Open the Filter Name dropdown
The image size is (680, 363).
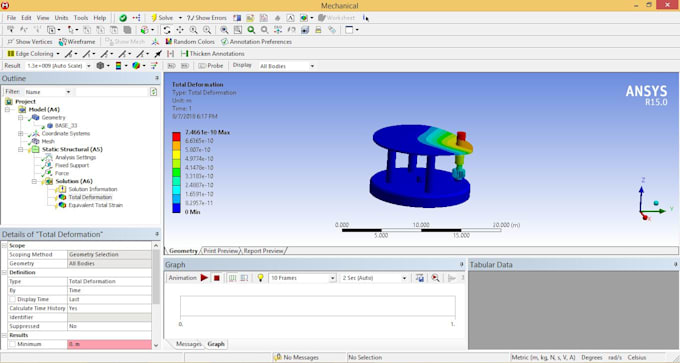(x=68, y=92)
